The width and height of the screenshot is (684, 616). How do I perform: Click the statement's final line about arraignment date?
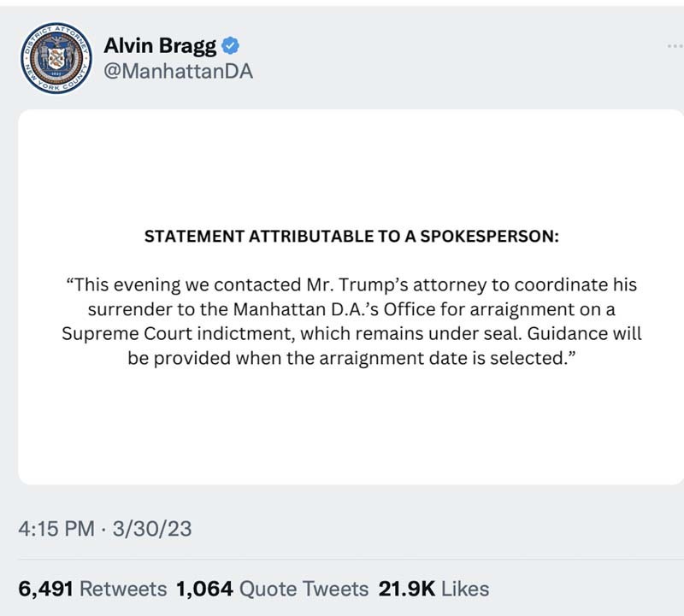pos(351,358)
